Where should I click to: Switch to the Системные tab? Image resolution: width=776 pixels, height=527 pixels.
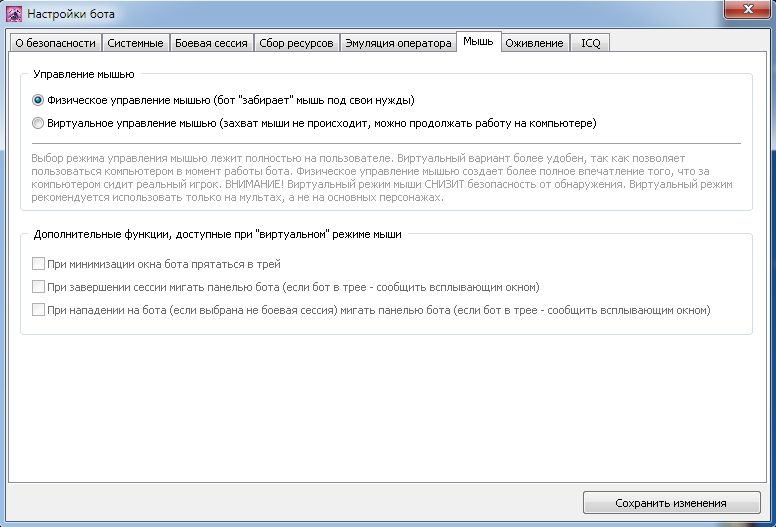click(x=135, y=43)
